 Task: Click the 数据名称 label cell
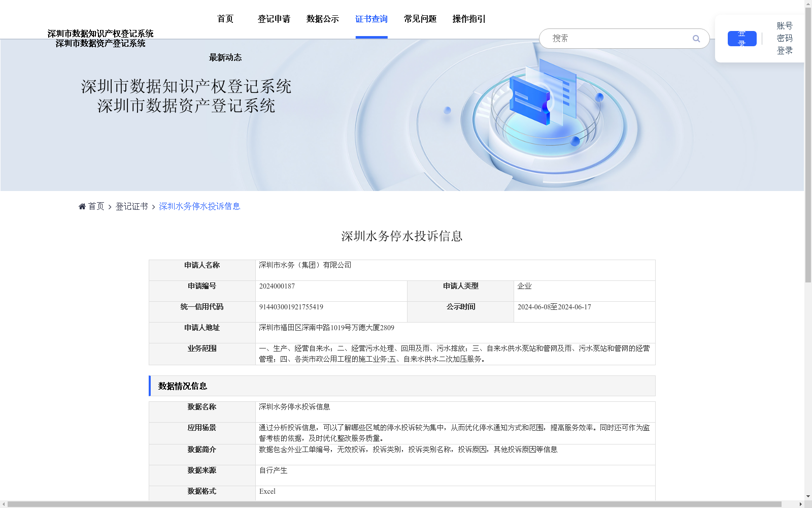pyautogui.click(x=202, y=412)
